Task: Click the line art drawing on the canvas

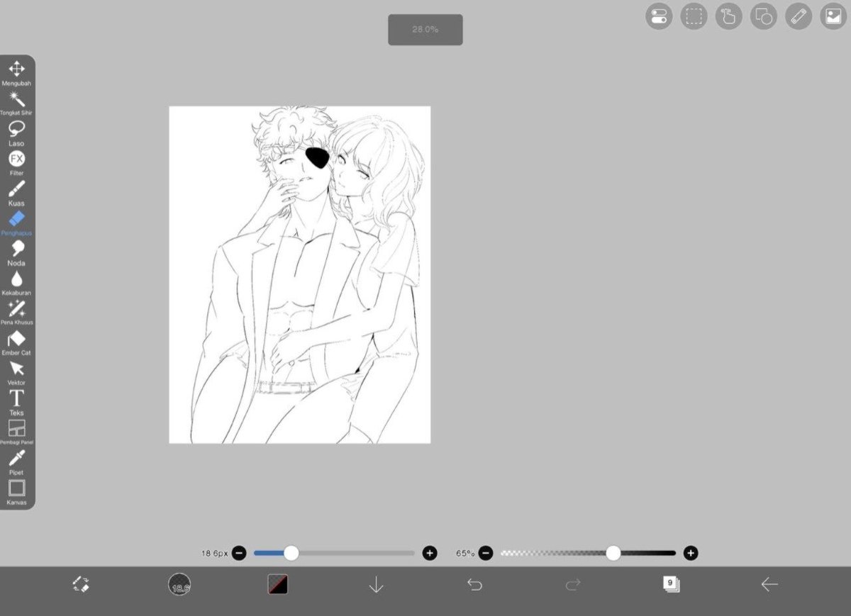Action: pyautogui.click(x=300, y=275)
